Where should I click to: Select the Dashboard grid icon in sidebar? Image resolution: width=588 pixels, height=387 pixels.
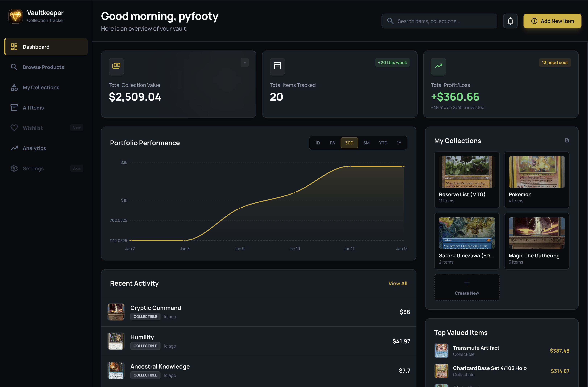point(14,47)
